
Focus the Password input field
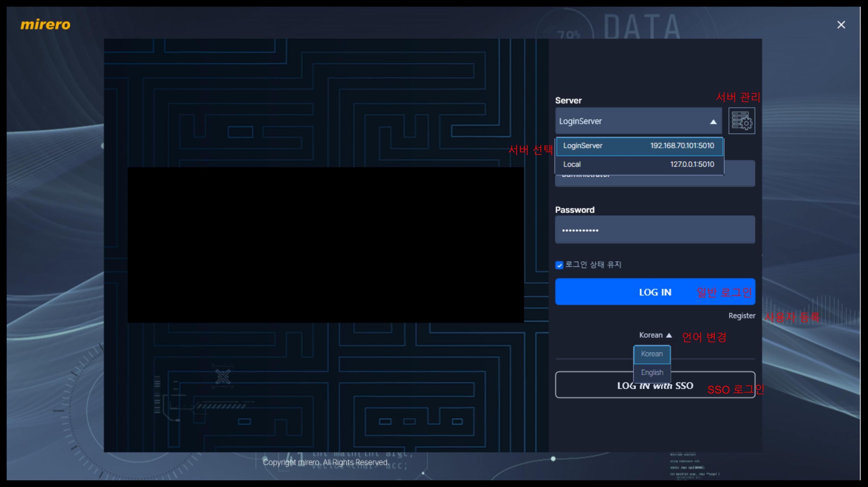655,230
